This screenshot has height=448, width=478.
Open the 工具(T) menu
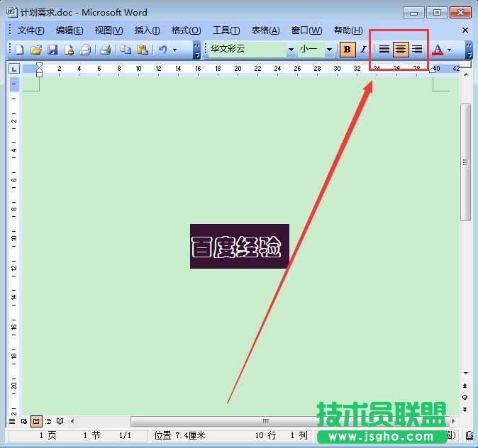(x=226, y=30)
